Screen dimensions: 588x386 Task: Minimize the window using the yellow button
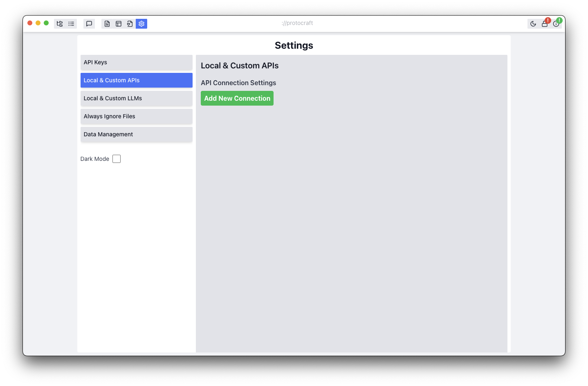[x=38, y=23]
